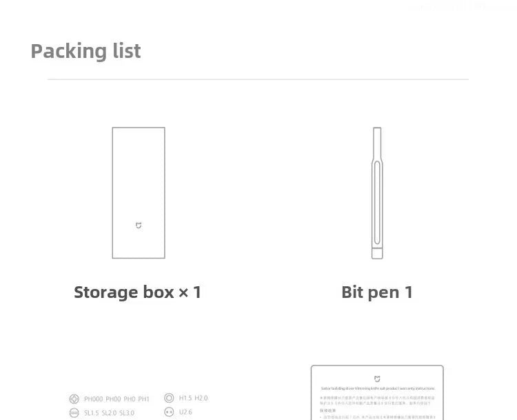Click the "Packing list" heading
Image resolution: width=517 pixels, height=420 pixels.
[x=86, y=51]
